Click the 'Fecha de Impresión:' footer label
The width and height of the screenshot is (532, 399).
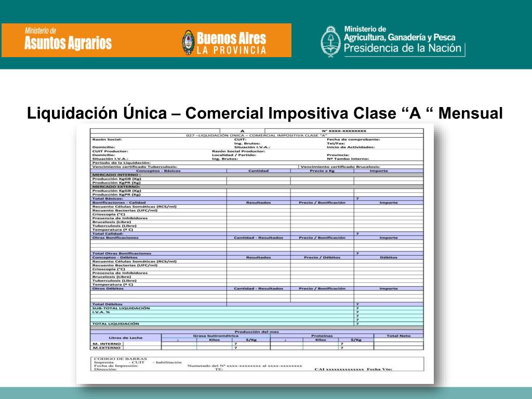tap(116, 366)
